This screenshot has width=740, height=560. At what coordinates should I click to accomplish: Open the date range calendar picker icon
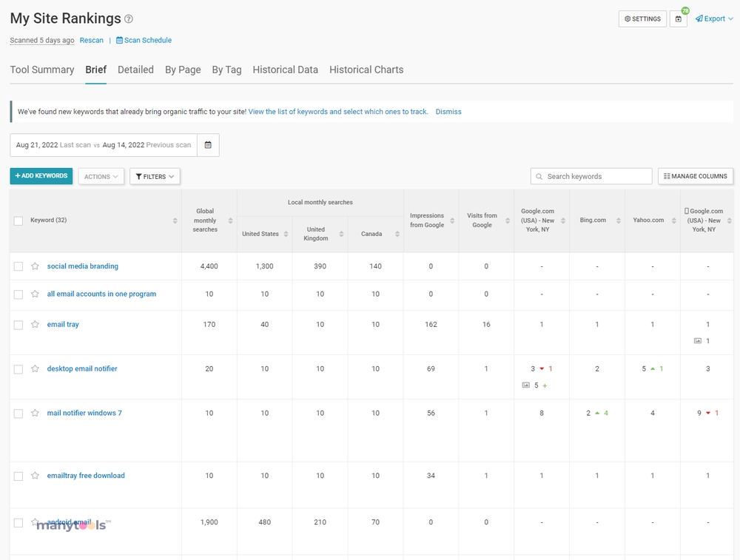208,145
